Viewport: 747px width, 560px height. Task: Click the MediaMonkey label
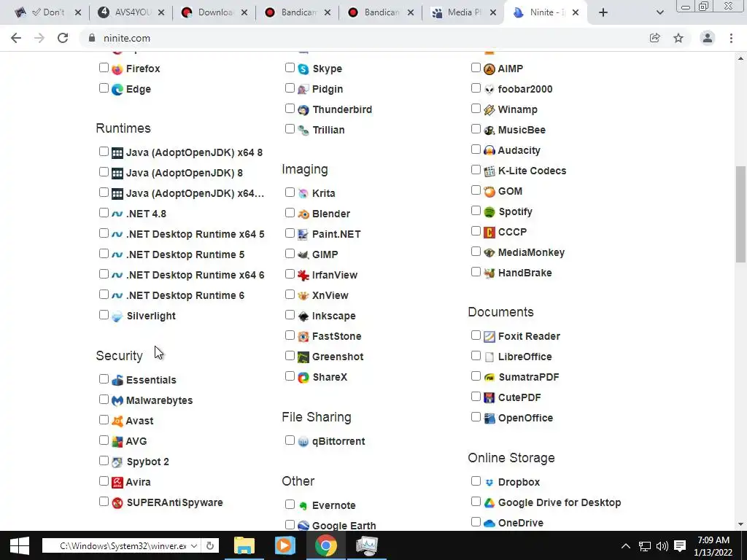531,252
